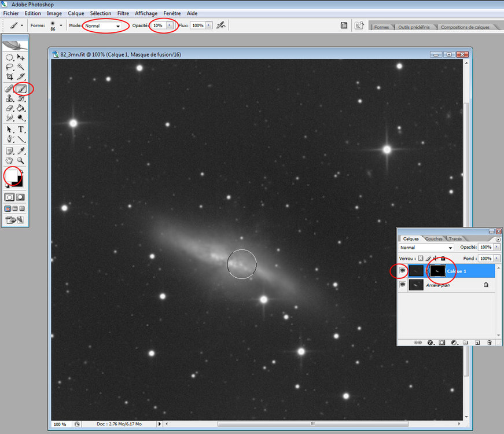Select the Smudge tool
Image resolution: width=504 pixels, height=434 pixels.
click(x=9, y=117)
